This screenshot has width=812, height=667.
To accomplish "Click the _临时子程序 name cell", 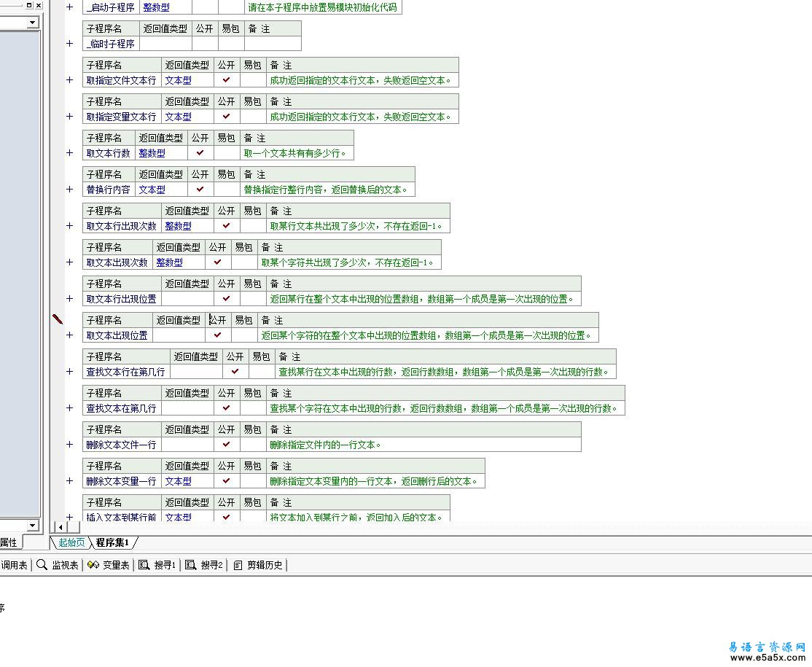I will [111, 44].
